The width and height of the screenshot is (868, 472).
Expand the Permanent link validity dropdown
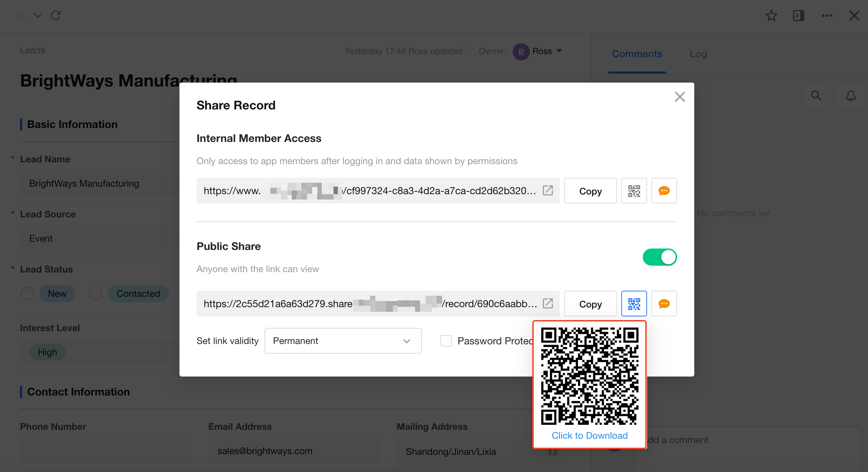pos(342,341)
